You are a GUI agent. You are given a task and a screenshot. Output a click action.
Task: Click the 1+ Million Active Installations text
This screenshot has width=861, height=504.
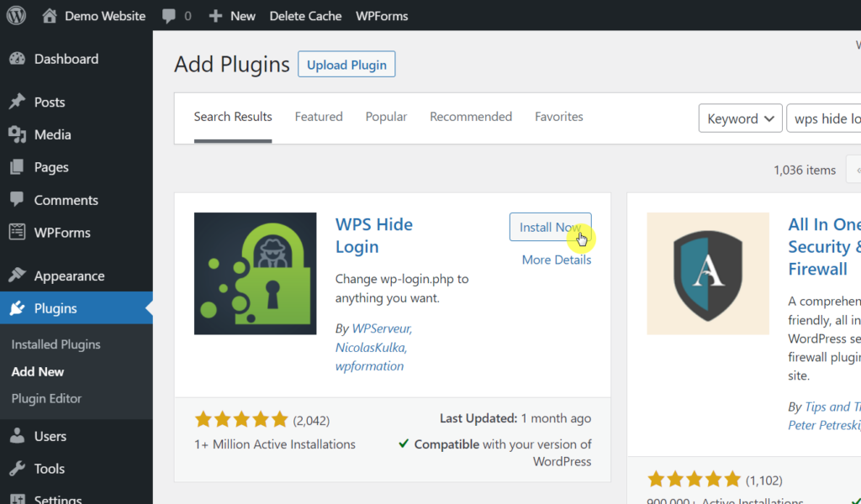click(x=275, y=444)
